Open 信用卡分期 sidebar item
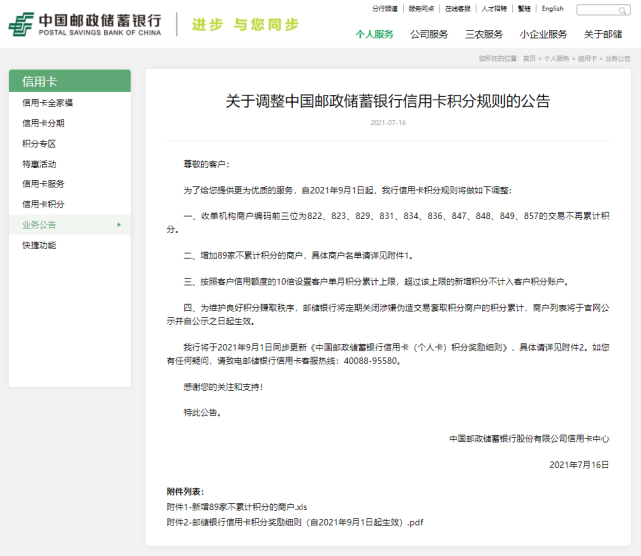The height and width of the screenshot is (556, 641). pyautogui.click(x=43, y=123)
